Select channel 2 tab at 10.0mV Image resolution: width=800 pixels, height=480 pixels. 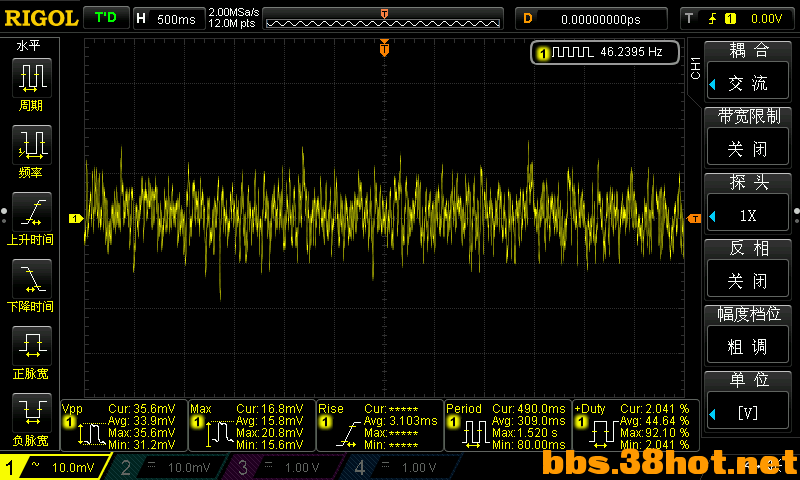[168, 467]
